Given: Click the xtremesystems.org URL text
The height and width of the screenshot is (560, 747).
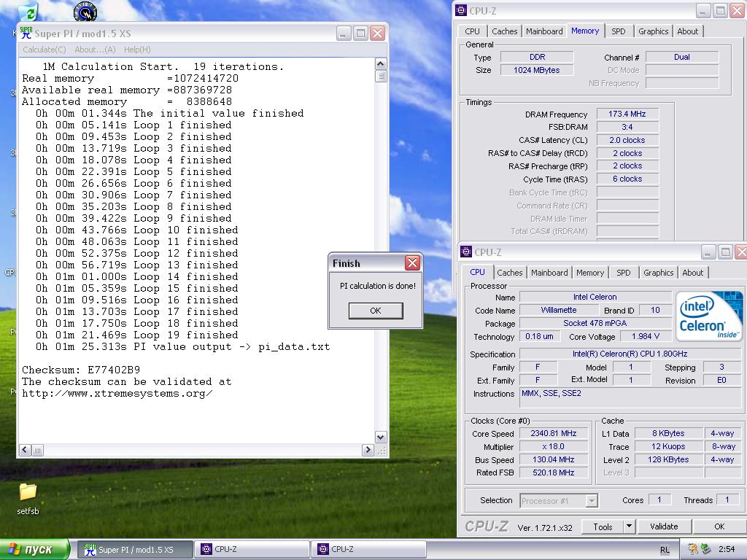Looking at the screenshot, I should click(117, 394).
